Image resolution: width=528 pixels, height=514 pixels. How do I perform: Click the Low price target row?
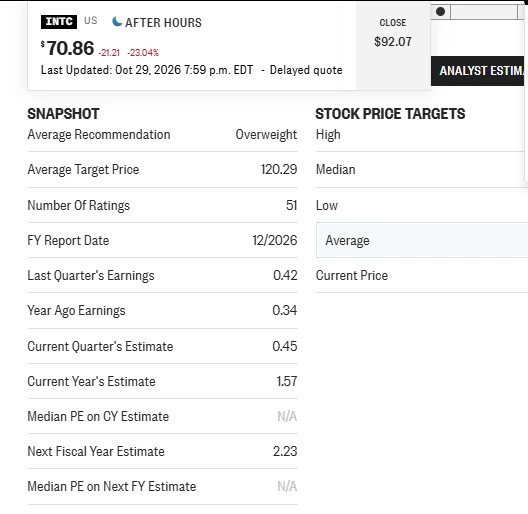pos(422,205)
